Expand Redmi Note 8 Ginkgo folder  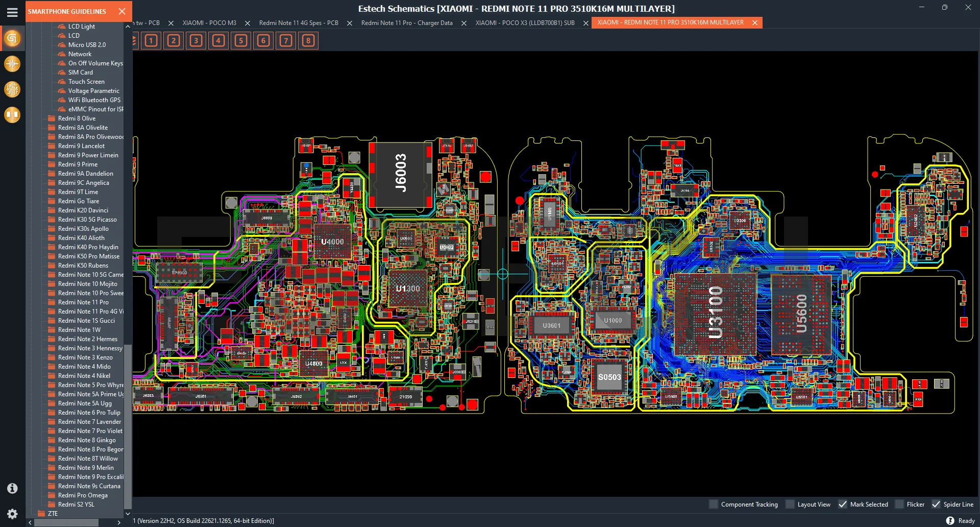coord(87,440)
